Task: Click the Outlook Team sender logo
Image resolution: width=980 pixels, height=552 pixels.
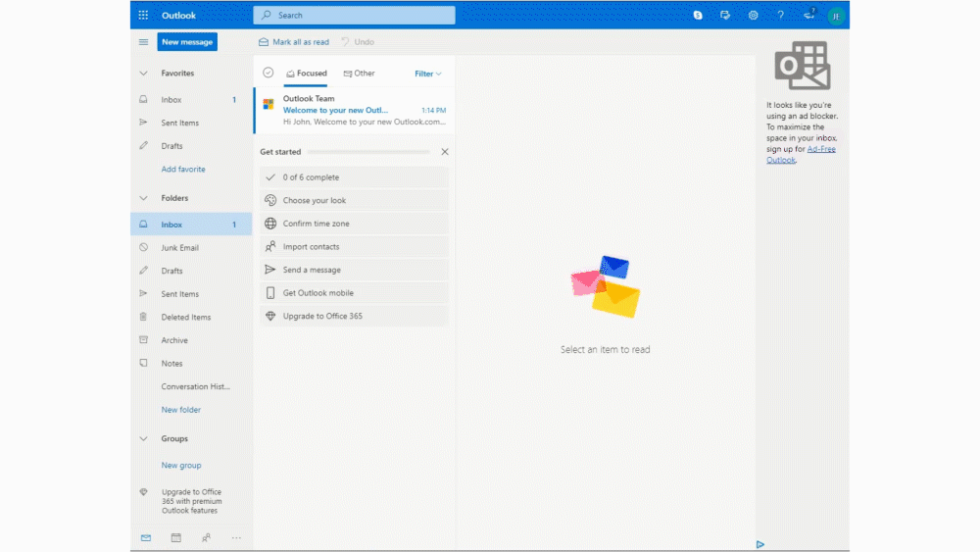Action: coord(269,104)
